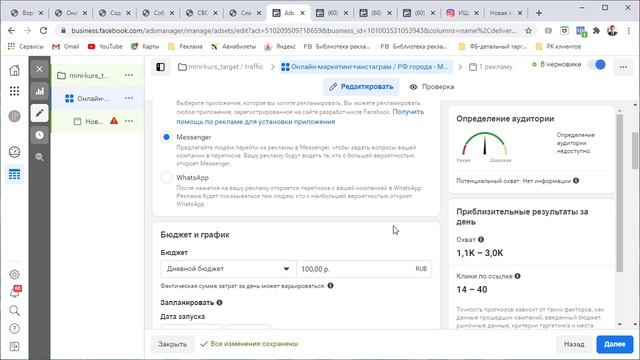This screenshot has height=360, width=640.
Task: Click the browser address bar
Action: tap(293, 31)
